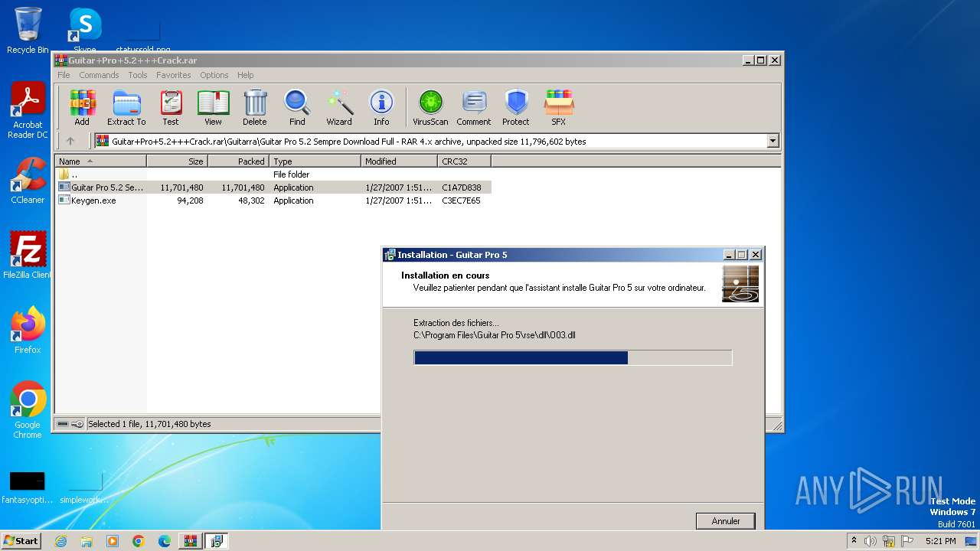Image resolution: width=980 pixels, height=551 pixels.
Task: Sort by the Name column header
Action: click(100, 161)
